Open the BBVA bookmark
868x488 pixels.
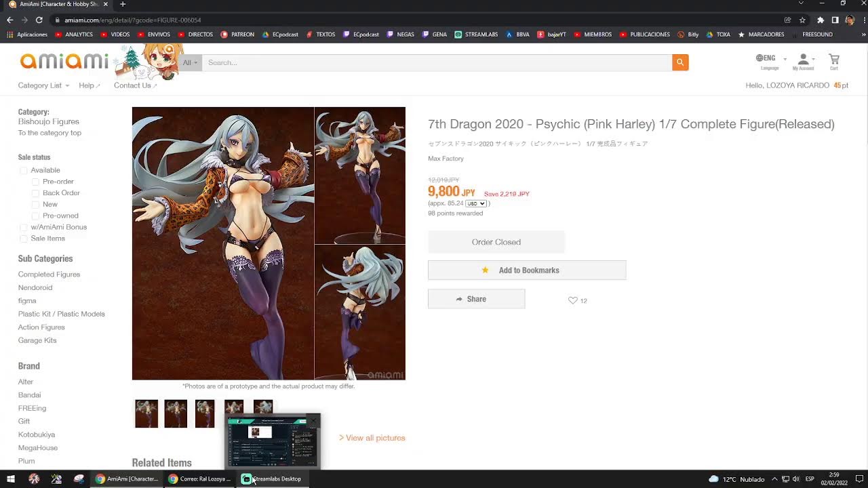click(517, 34)
